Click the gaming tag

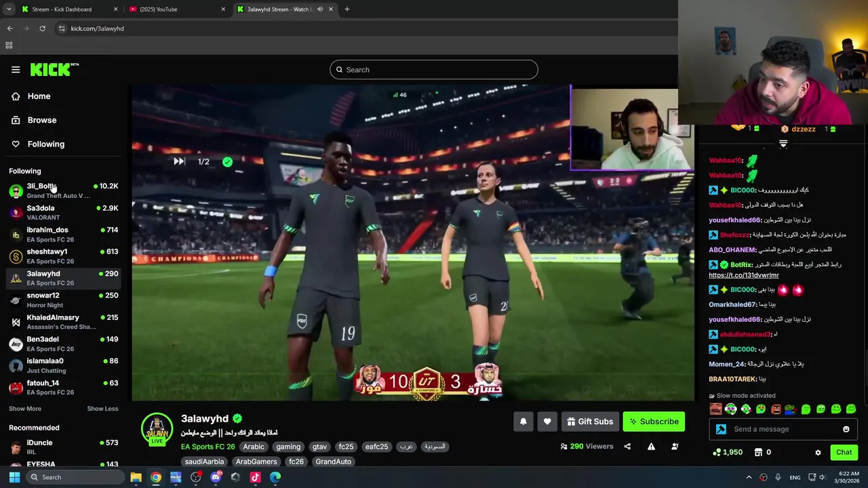tap(288, 447)
